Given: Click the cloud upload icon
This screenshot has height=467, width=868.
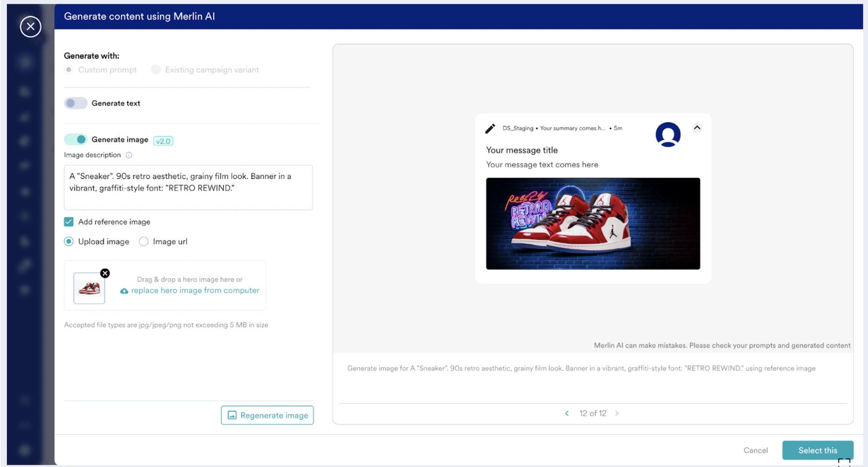Looking at the screenshot, I should [124, 291].
